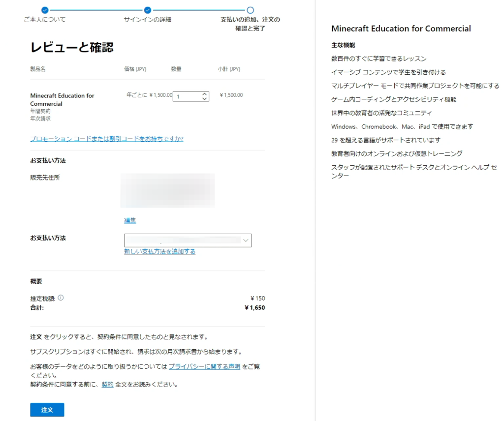Expand the お支払い方法 dropdown

click(188, 240)
